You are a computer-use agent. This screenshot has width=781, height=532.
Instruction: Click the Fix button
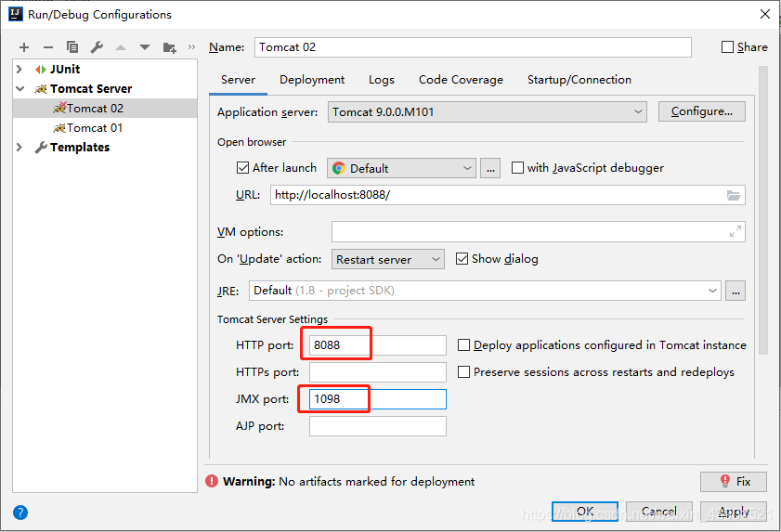click(x=734, y=481)
